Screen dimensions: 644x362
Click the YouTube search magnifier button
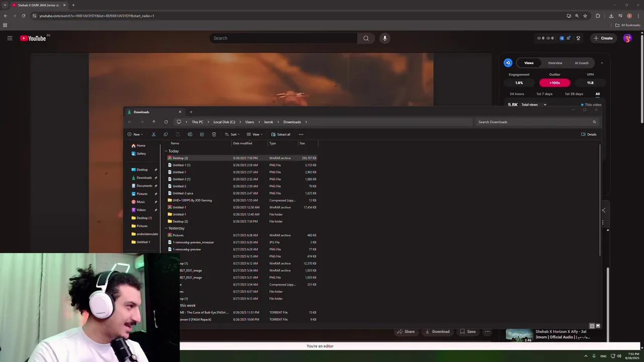click(x=366, y=38)
